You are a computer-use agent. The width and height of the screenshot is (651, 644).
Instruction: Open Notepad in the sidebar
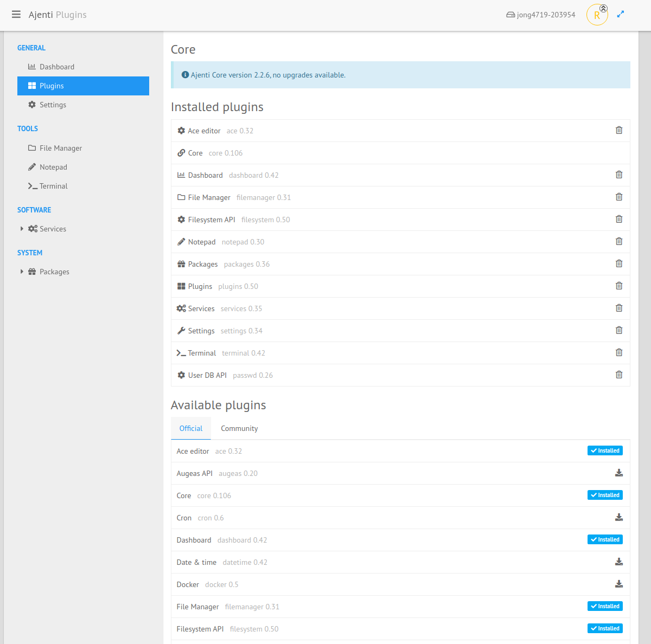click(83, 167)
